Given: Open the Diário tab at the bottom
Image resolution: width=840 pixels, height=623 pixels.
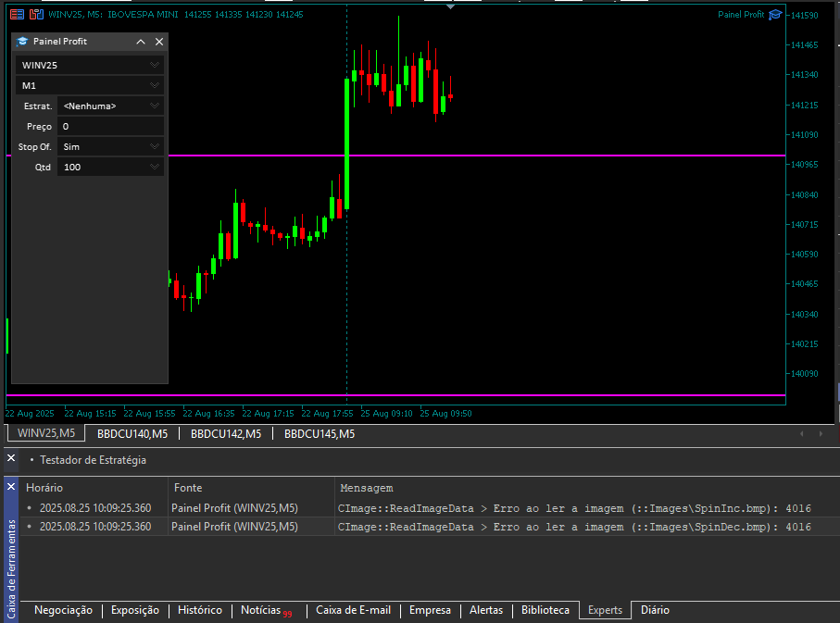Looking at the screenshot, I should click(654, 610).
